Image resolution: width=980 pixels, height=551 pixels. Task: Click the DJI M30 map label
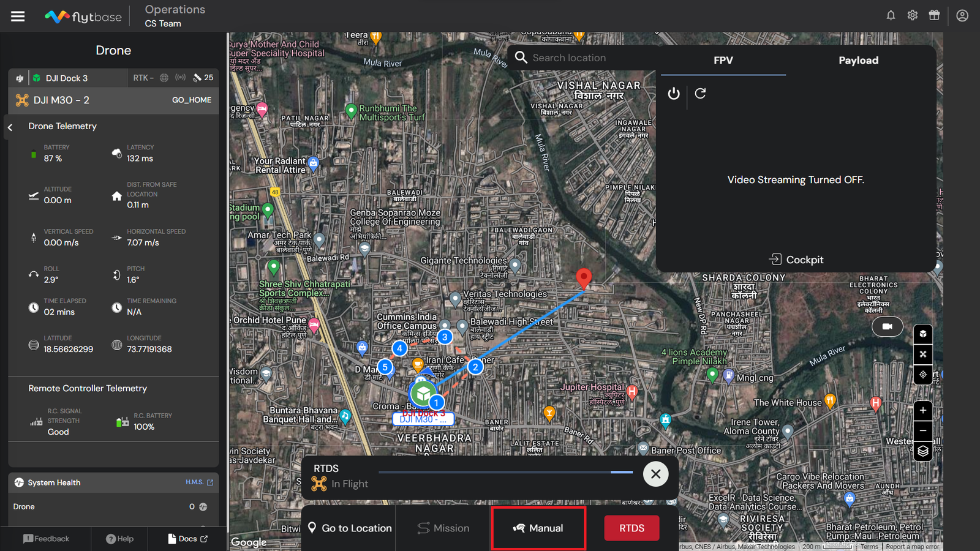pos(423,419)
